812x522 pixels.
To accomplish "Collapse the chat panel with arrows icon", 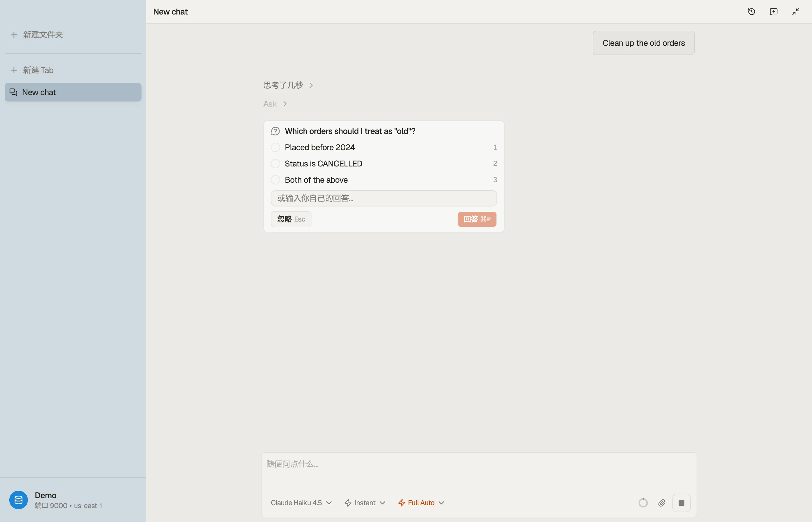I will point(795,12).
